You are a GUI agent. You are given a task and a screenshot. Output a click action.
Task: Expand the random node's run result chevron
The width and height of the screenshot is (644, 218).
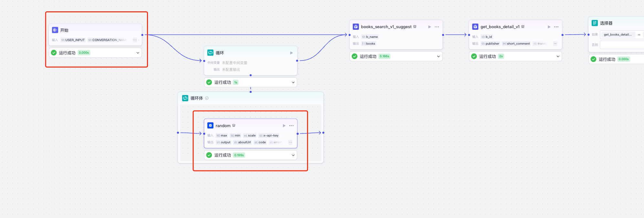pyautogui.click(x=293, y=155)
